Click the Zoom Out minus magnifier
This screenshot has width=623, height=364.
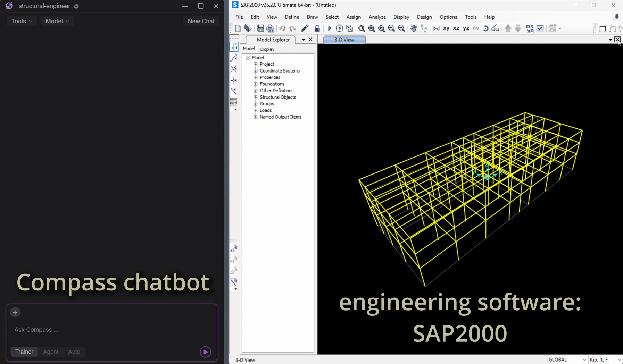click(401, 28)
